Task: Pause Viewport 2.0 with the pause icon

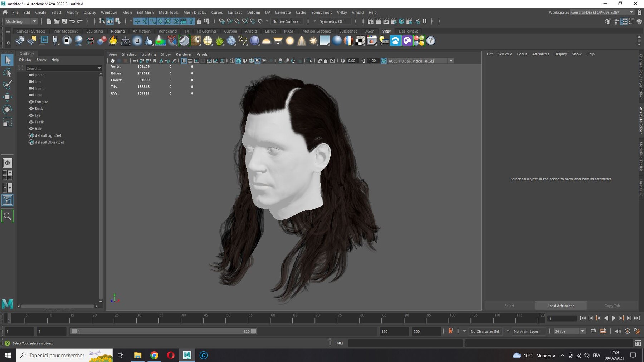Action: pyautogui.click(x=425, y=21)
